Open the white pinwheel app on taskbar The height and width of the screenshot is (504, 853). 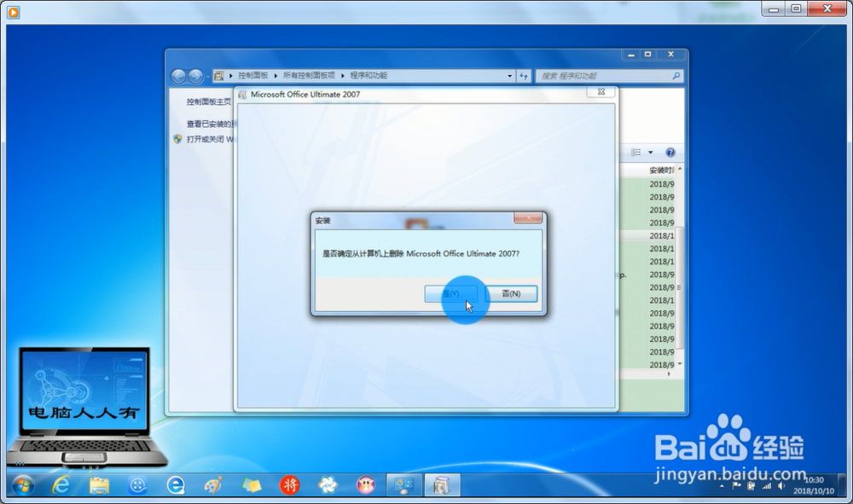[x=328, y=485]
